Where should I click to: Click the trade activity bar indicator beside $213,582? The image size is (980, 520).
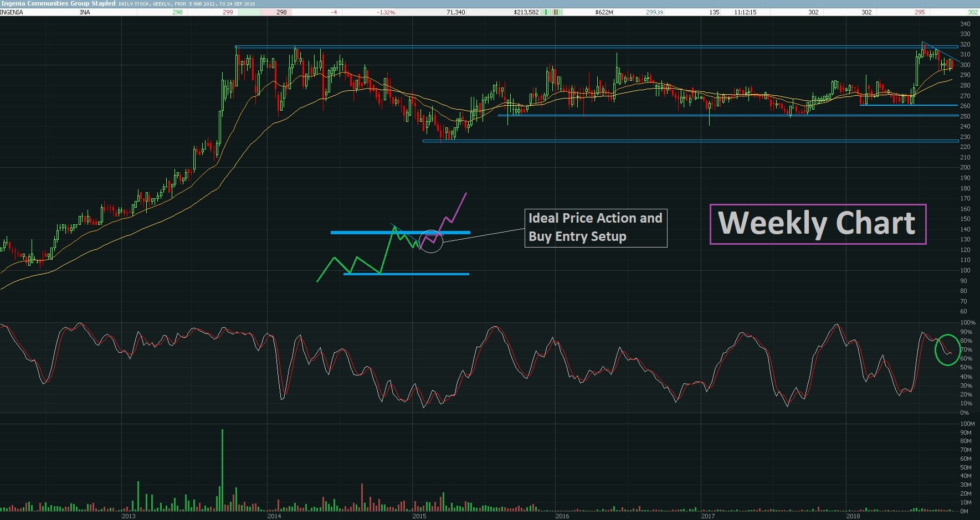point(552,12)
